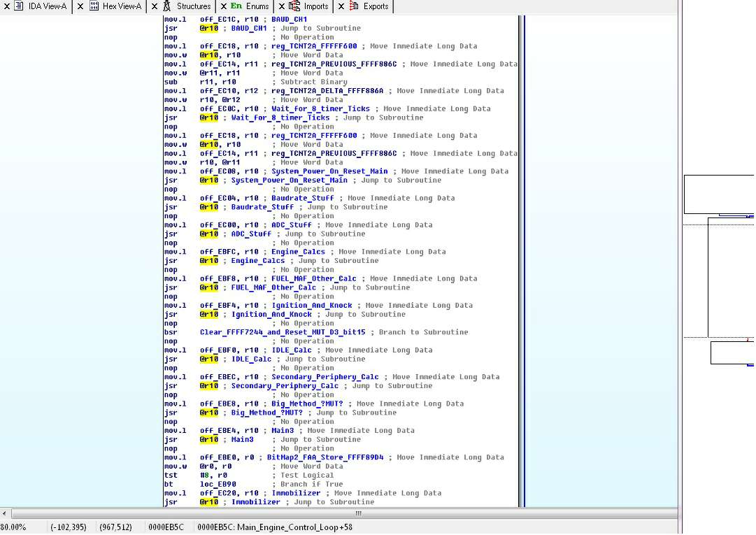This screenshot has width=756, height=535.
Task: Open the Imports tab
Action: [315, 6]
